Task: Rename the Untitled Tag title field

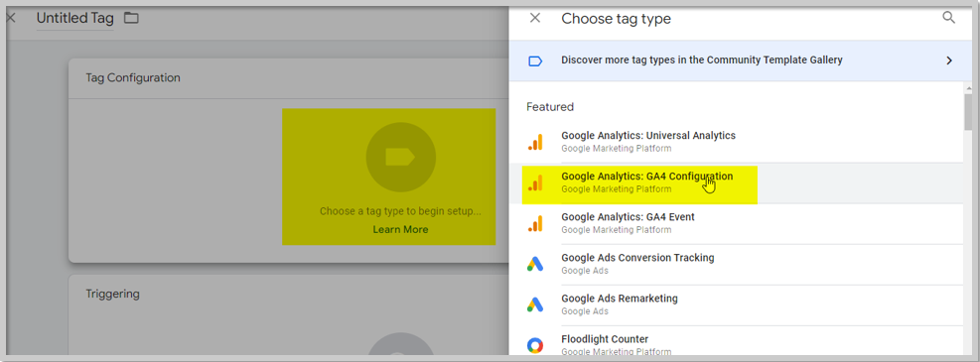Action: click(x=75, y=19)
